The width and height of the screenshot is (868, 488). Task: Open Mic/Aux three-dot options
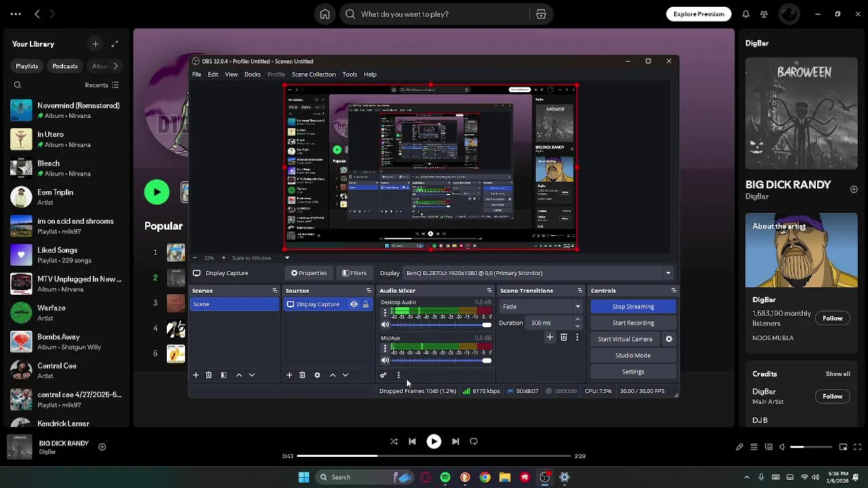(385, 348)
